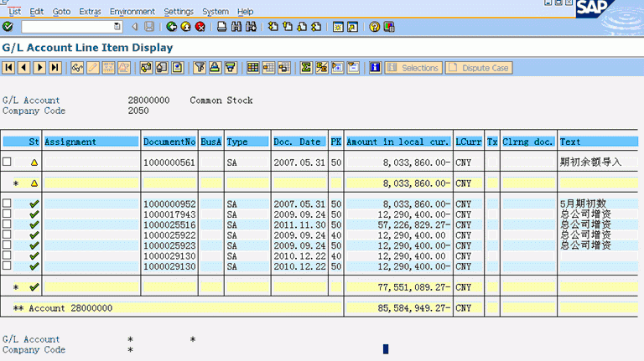
Task: Click the DocumentNo column header
Action: (169, 142)
